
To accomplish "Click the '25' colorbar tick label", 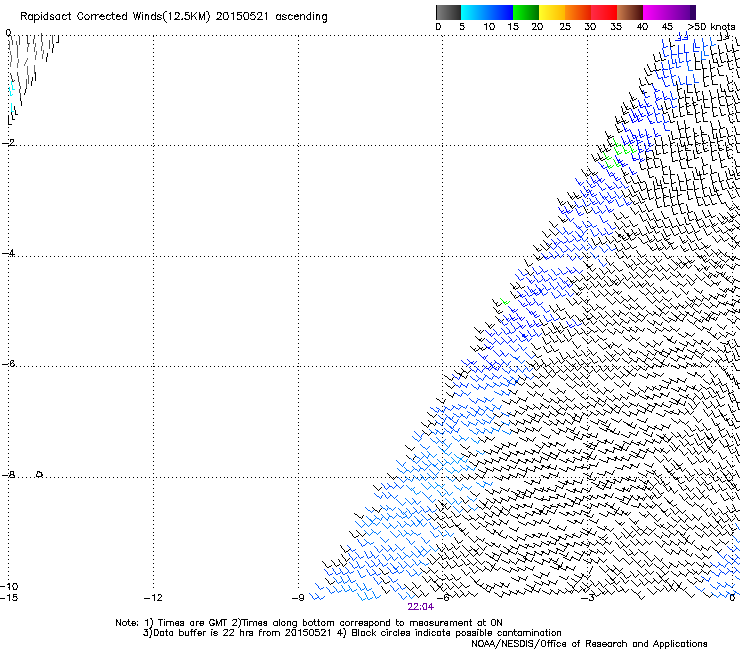I will (x=565, y=27).
